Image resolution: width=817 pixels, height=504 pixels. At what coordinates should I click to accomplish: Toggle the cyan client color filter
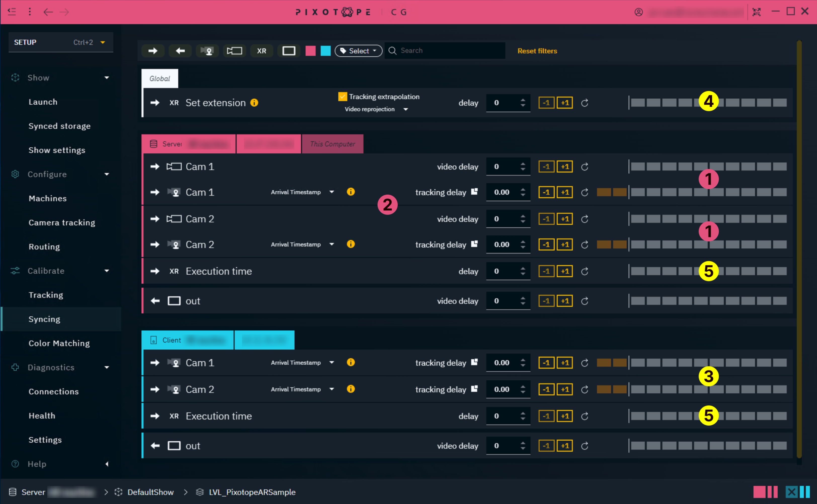click(325, 51)
